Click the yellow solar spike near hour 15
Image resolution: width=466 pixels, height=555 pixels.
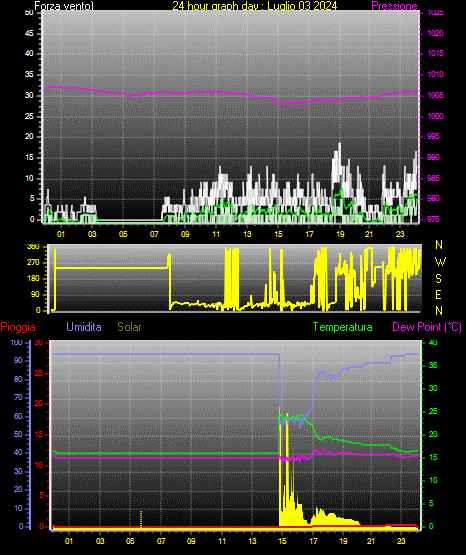coord(287,415)
